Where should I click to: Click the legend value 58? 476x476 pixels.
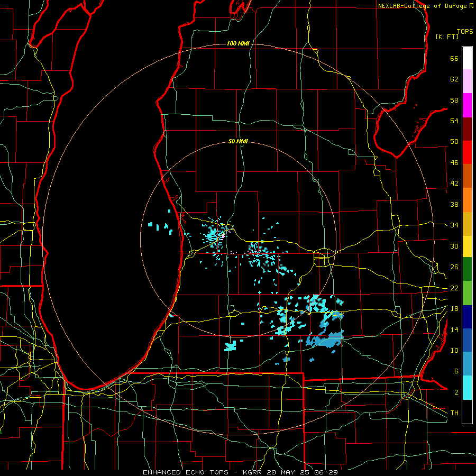(x=454, y=100)
